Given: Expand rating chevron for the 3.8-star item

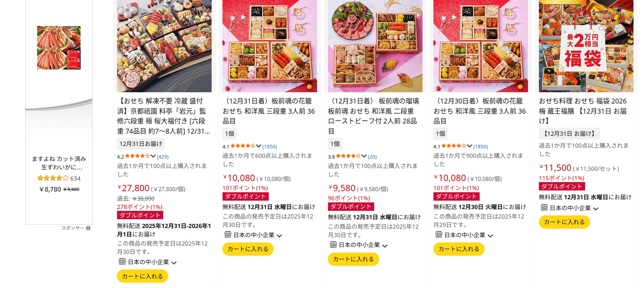Looking at the screenshot, I should tap(364, 156).
